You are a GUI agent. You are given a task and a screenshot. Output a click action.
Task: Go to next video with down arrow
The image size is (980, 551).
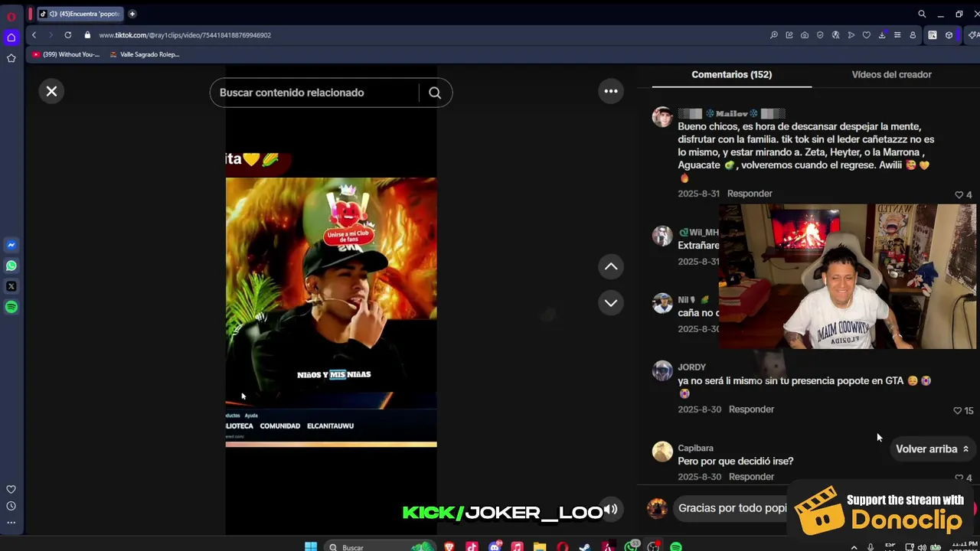(611, 303)
